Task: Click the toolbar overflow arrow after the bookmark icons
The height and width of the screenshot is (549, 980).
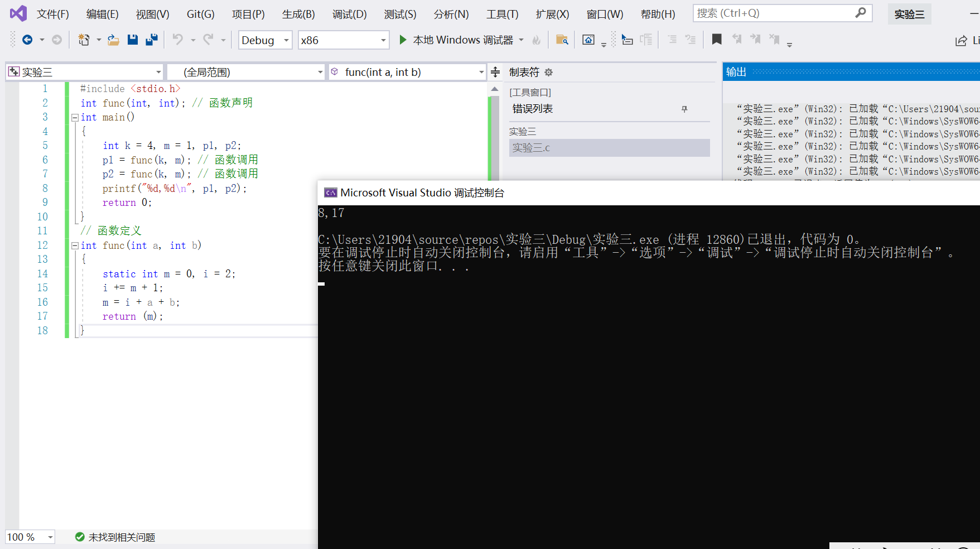Action: [x=789, y=45]
